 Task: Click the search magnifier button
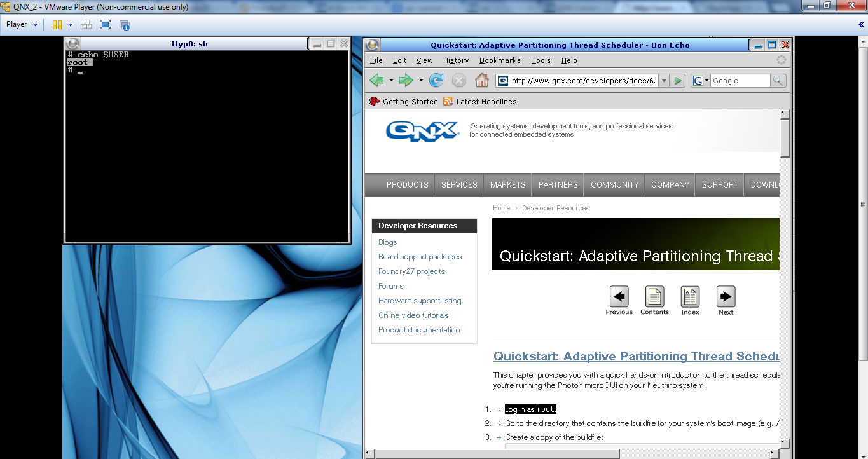[x=778, y=81]
